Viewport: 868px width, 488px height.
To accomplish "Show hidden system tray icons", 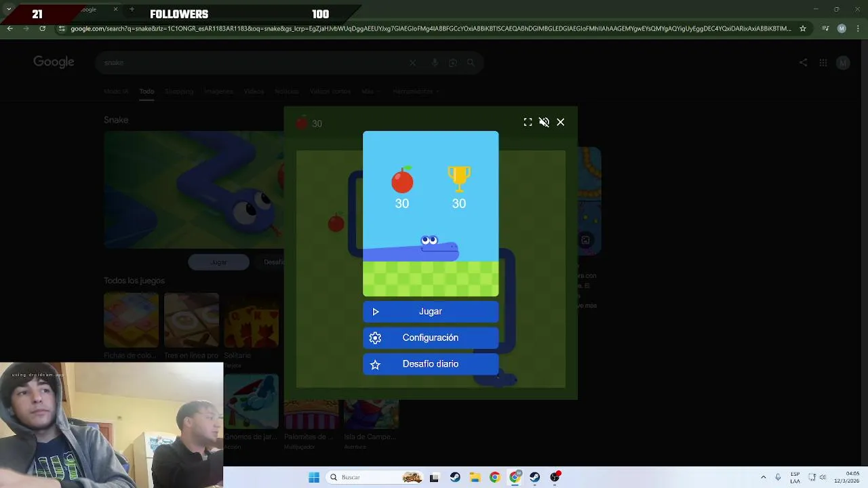I will click(x=764, y=477).
